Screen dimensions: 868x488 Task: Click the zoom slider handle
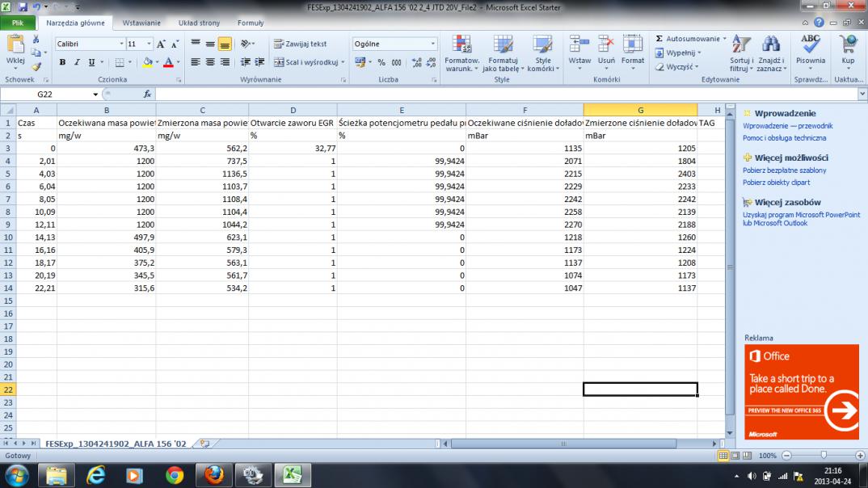coord(823,456)
